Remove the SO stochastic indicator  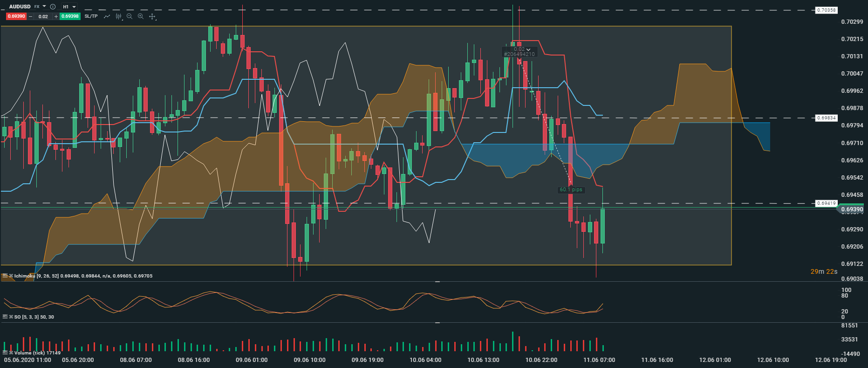(x=11, y=317)
